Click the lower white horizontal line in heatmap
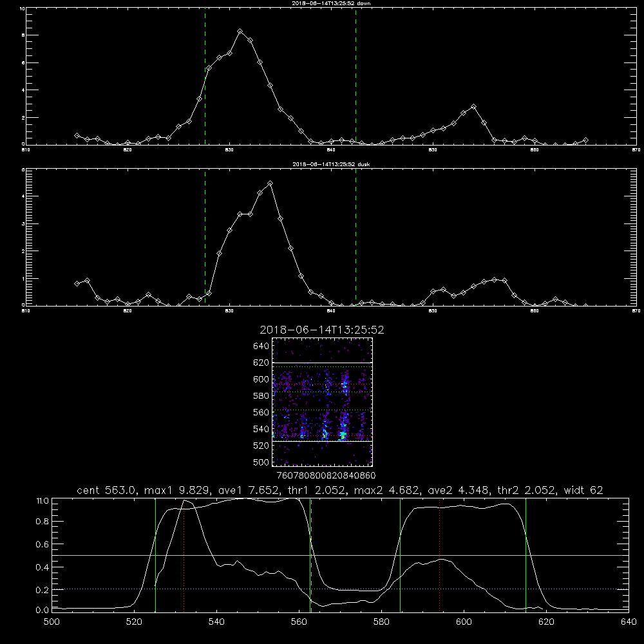 (323, 441)
